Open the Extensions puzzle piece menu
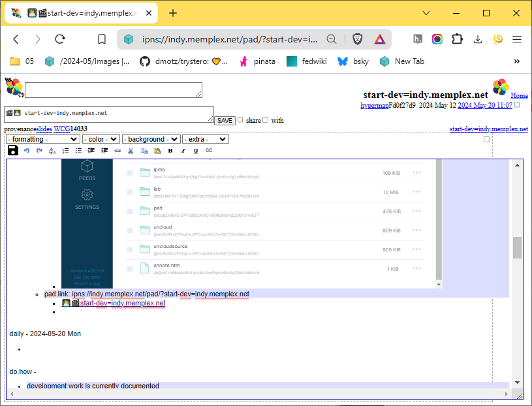 (457, 39)
